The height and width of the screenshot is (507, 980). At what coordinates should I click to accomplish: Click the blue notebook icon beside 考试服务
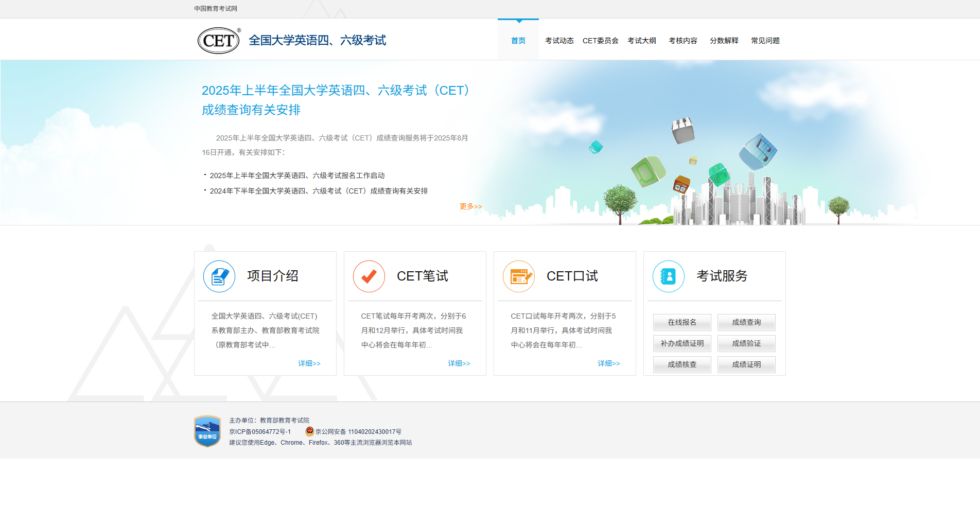668,276
